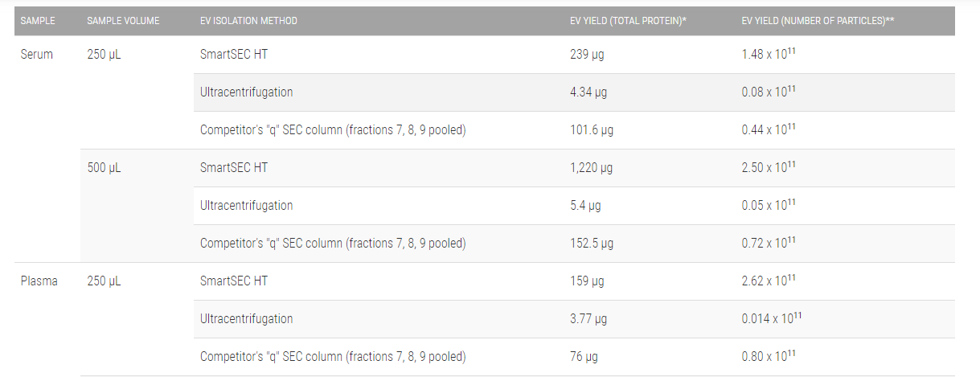Select the 4.34 µg protein yield cell
Image resolution: width=980 pixels, height=377 pixels.
click(588, 92)
